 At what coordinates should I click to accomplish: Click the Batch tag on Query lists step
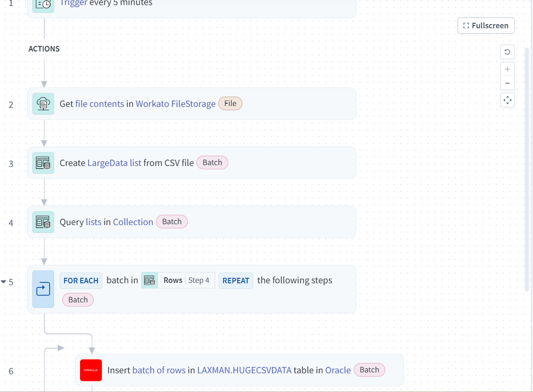(172, 221)
